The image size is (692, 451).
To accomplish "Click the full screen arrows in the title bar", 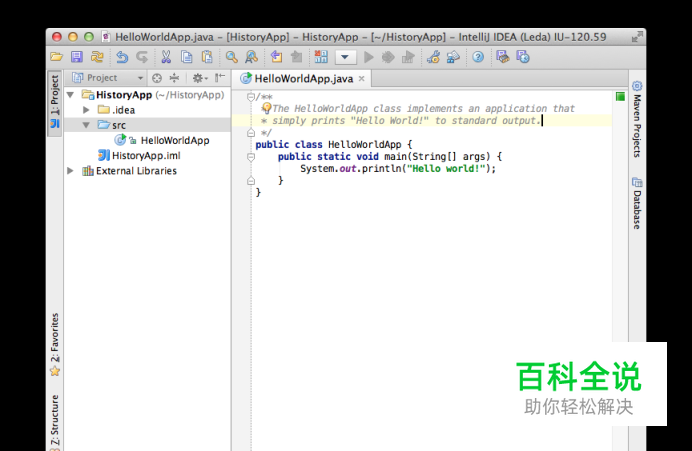I will (637, 37).
